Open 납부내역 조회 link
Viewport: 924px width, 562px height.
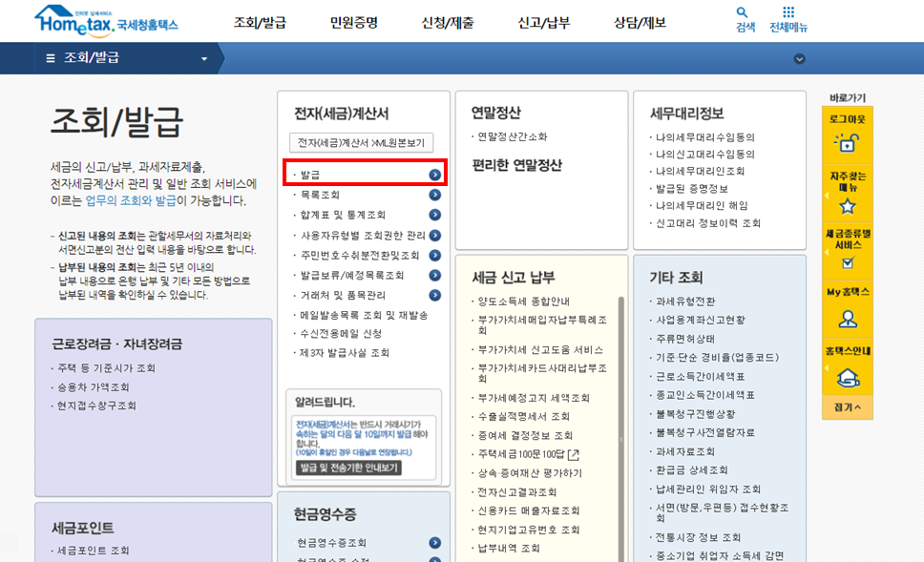point(509,549)
